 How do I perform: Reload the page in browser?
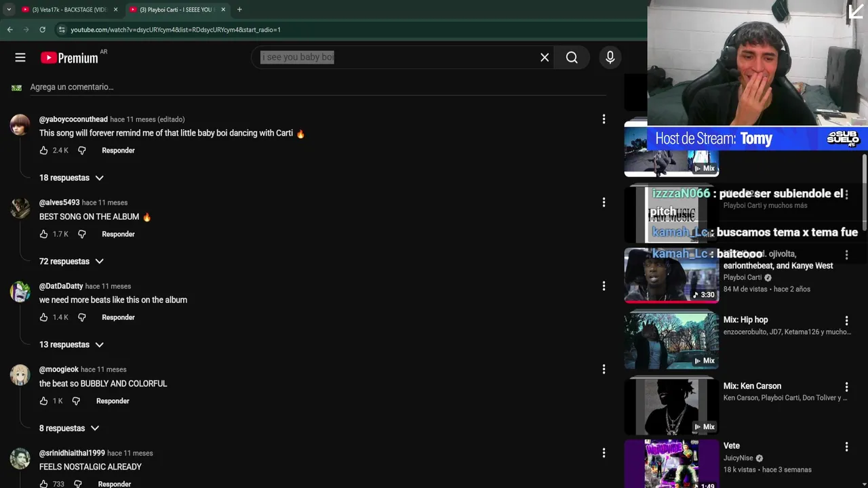click(x=42, y=30)
